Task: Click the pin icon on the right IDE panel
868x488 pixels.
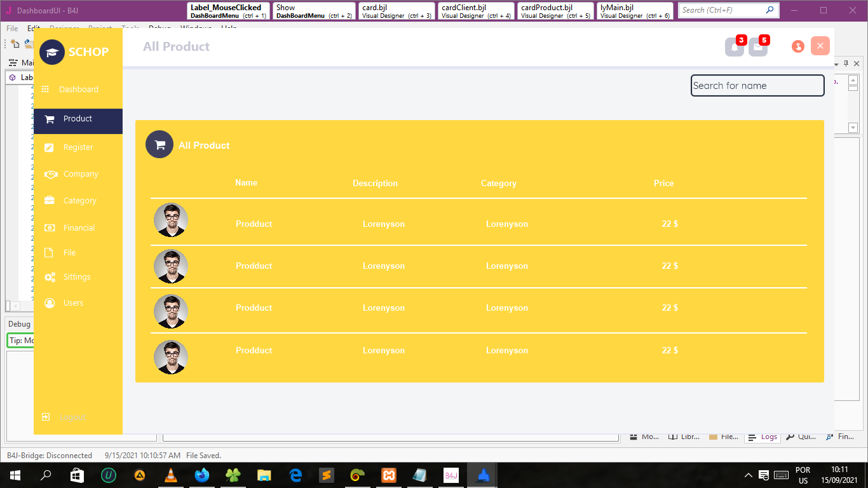Action: [846, 63]
